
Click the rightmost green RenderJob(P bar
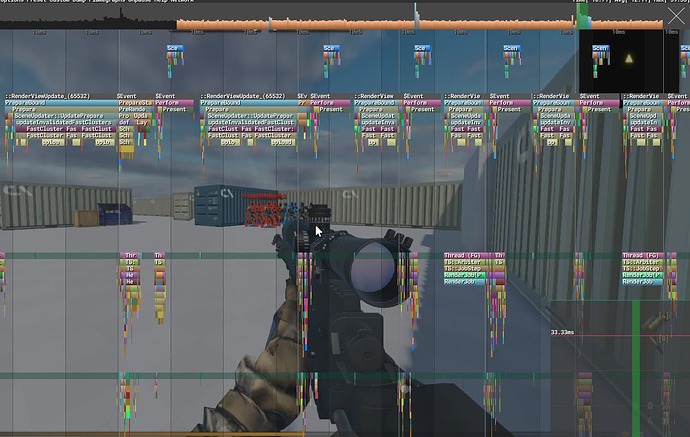[642, 275]
